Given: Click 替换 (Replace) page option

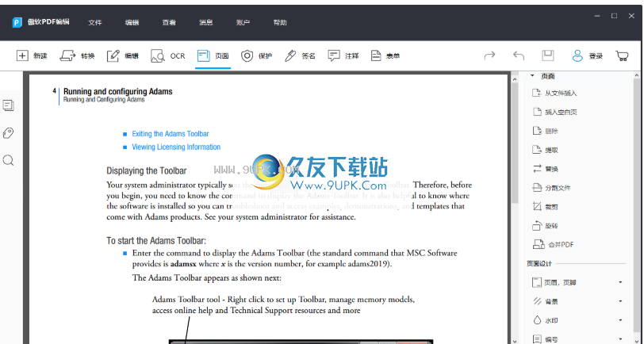Looking at the screenshot, I should click(x=545, y=169).
